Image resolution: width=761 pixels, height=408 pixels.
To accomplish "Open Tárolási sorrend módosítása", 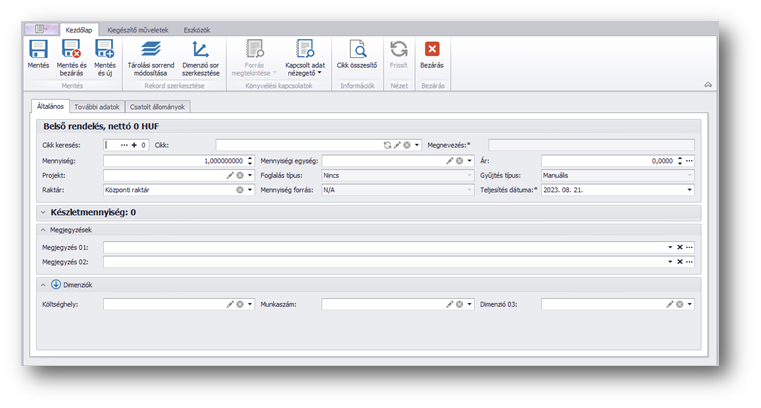I will [x=151, y=49].
